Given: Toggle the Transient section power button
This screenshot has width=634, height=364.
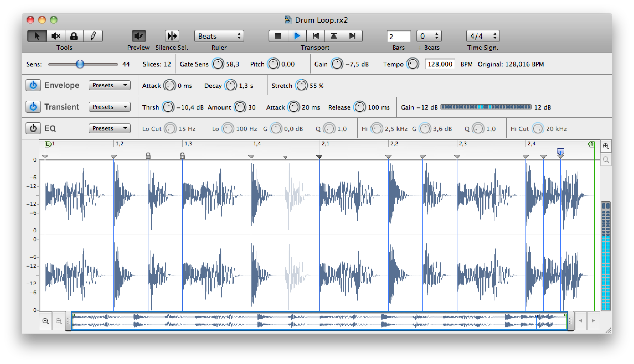Looking at the screenshot, I should pos(33,106).
